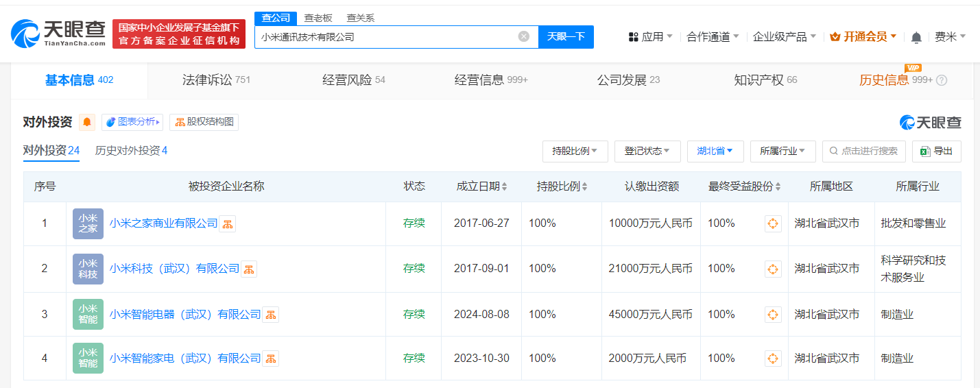The height and width of the screenshot is (388, 980).
Task: Sort table by 成立日期 column header
Action: (x=481, y=186)
